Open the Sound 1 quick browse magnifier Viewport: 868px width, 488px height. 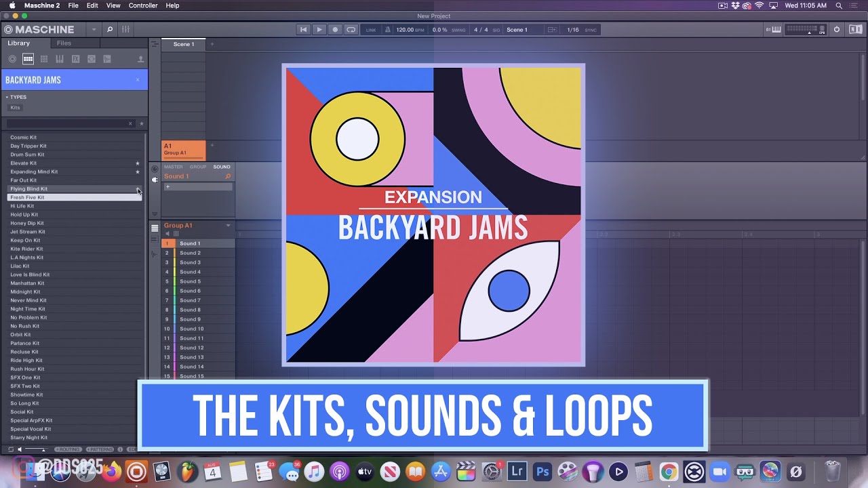click(228, 176)
